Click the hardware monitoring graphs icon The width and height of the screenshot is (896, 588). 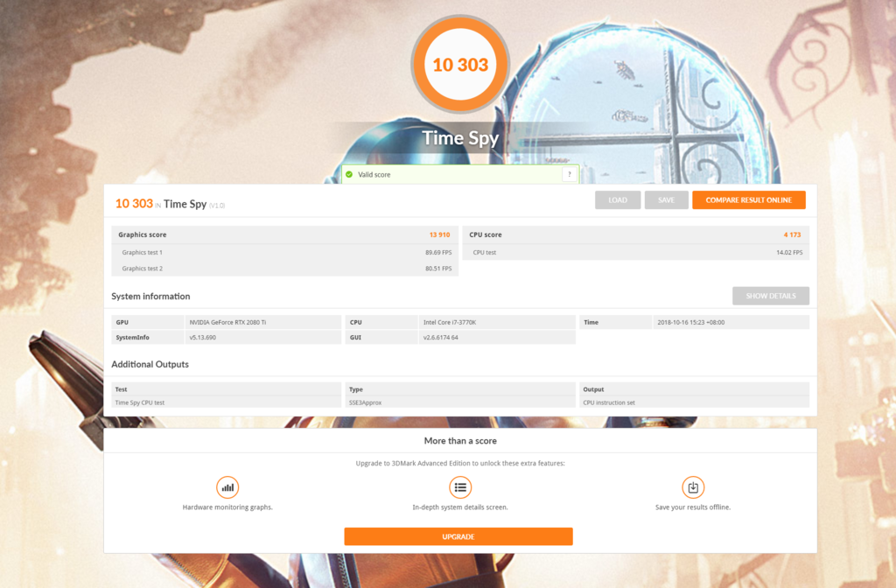click(227, 487)
